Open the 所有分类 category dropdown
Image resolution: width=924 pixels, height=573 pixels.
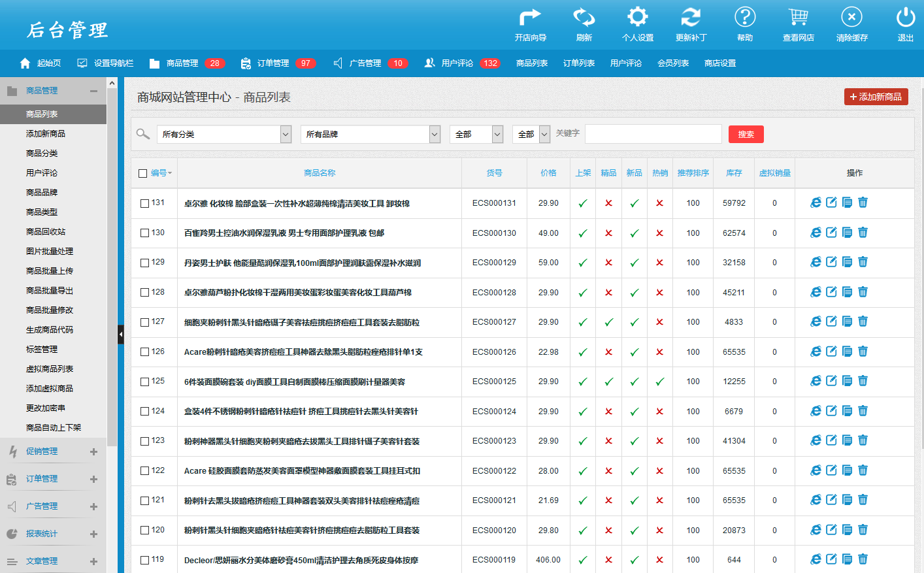(223, 134)
